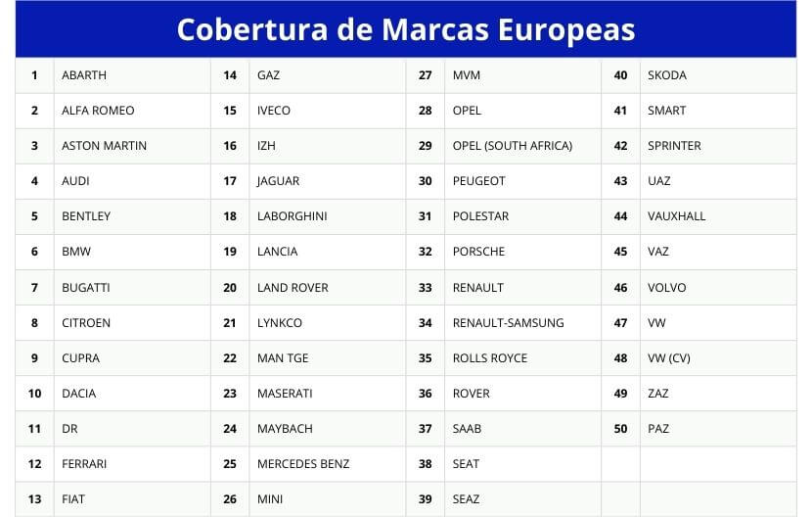The width and height of the screenshot is (812, 517).
Task: Select ASTON MARTIN in the table
Action: tap(104, 146)
